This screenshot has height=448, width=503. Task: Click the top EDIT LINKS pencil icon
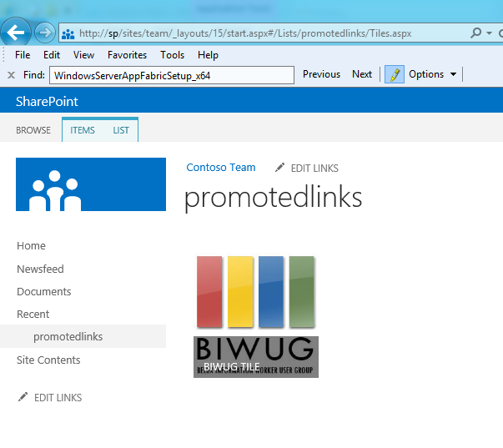279,167
